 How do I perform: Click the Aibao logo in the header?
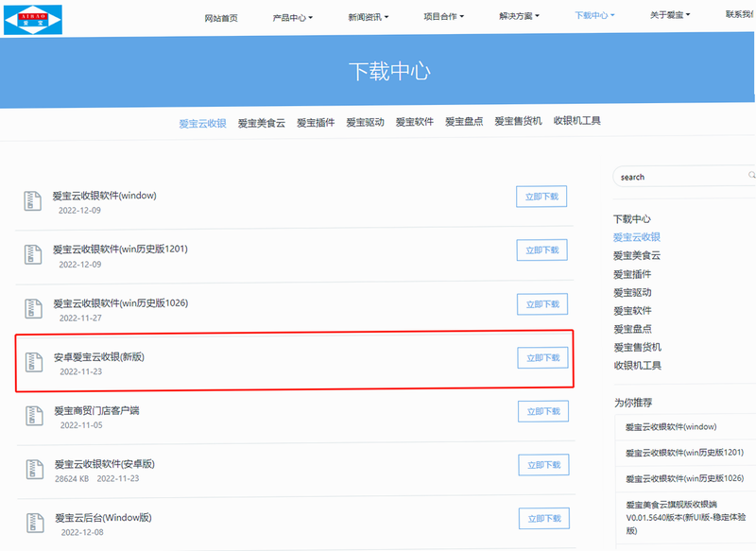point(33,20)
